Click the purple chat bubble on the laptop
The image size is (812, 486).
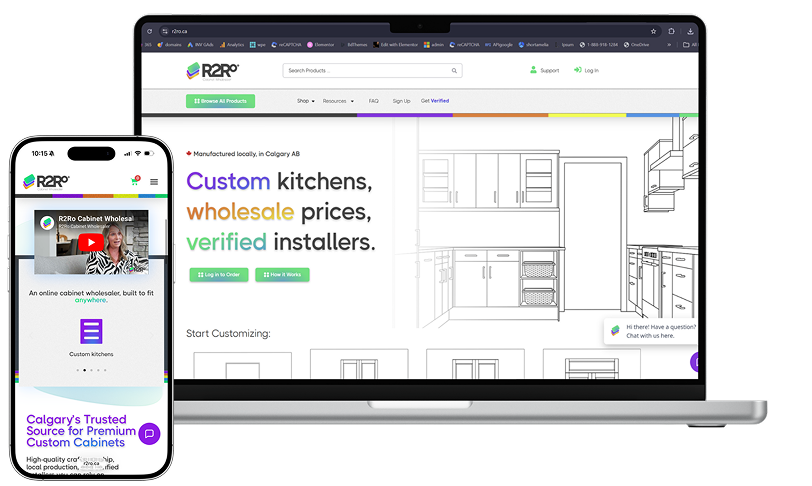(694, 362)
